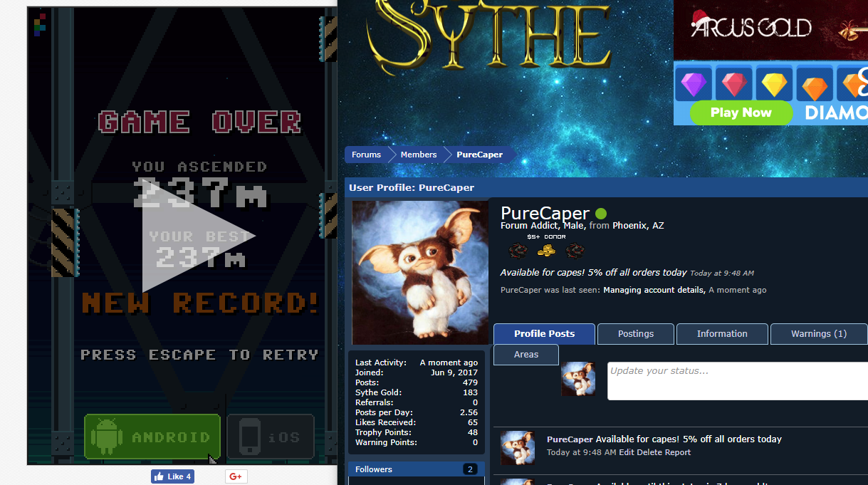The width and height of the screenshot is (868, 485).
Task: Click the 'User Profile: PureCaper' heading
Action: [412, 188]
